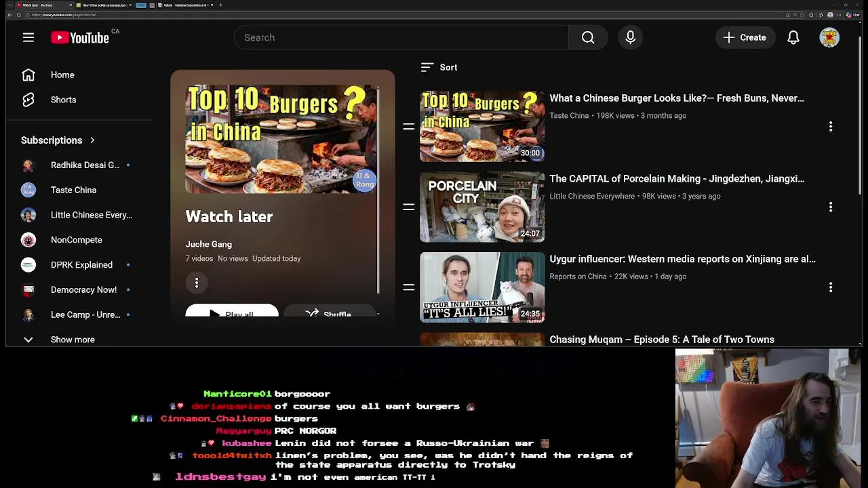Click Play all button
Image resolution: width=868 pixels, height=488 pixels.
click(x=232, y=312)
